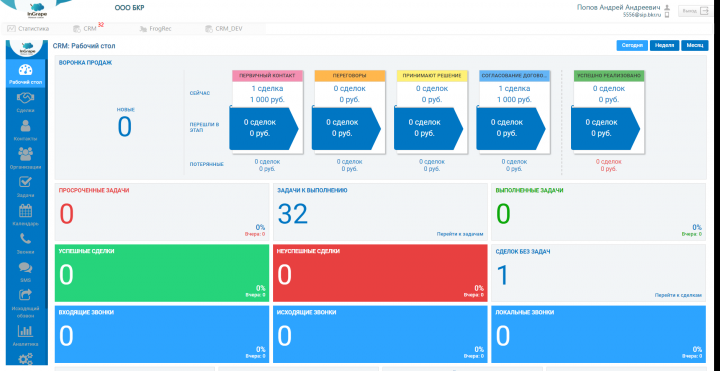The height and width of the screenshot is (371, 720).
Task: Open the green Успешные сделки card
Action: click(x=162, y=273)
